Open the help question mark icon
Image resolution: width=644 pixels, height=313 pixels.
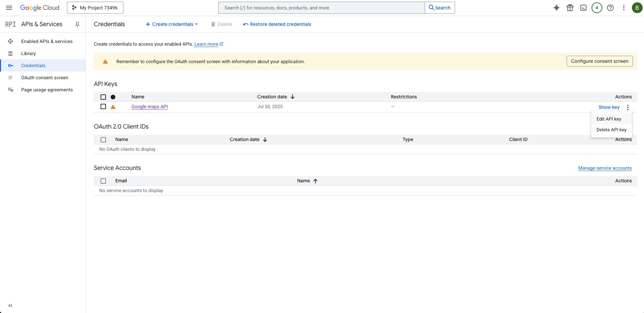click(x=610, y=8)
